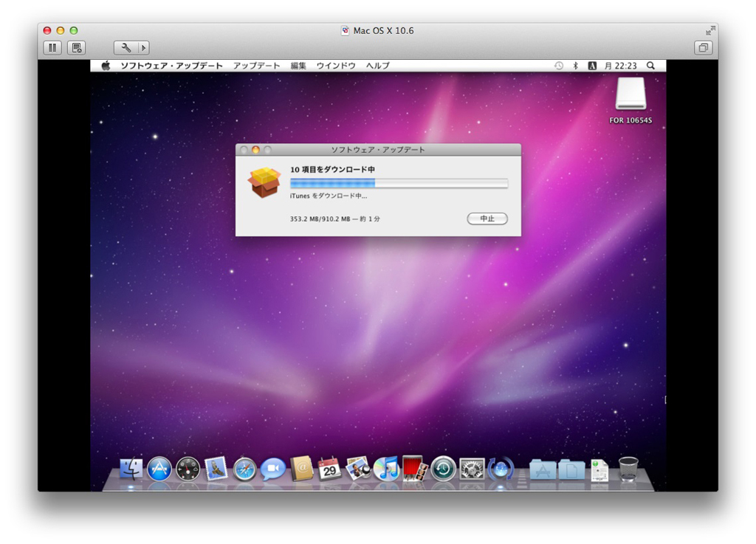Viewport: 756px width, 544px height.
Task: Pause the virtual machine
Action: 52,48
